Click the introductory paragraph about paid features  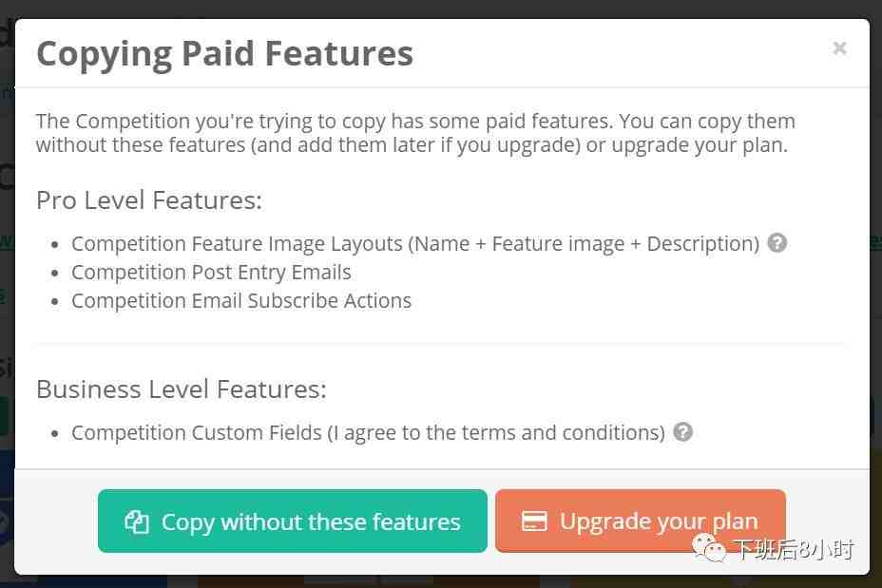click(415, 133)
